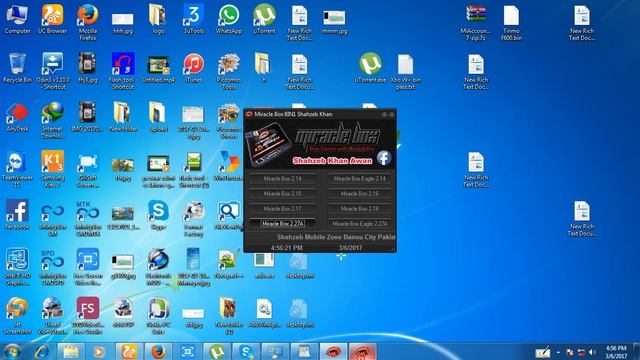Open UC Browser desktop shortcut
The image size is (640, 360).
(52, 19)
